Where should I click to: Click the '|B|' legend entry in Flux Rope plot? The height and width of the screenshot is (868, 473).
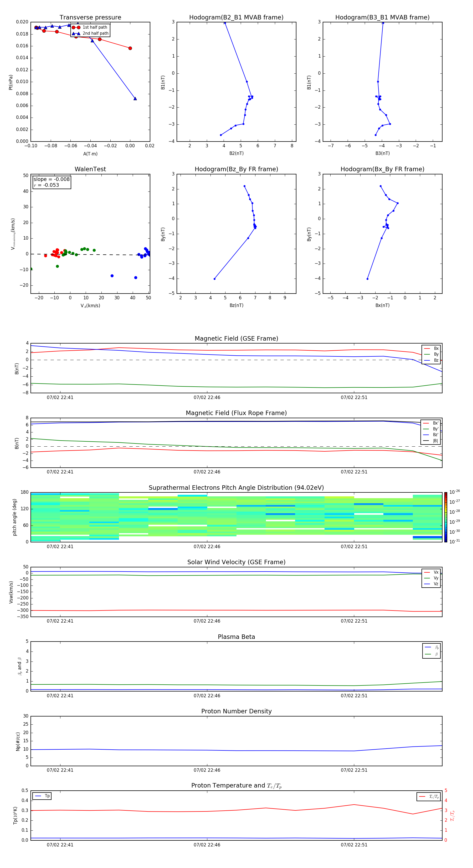point(431,441)
